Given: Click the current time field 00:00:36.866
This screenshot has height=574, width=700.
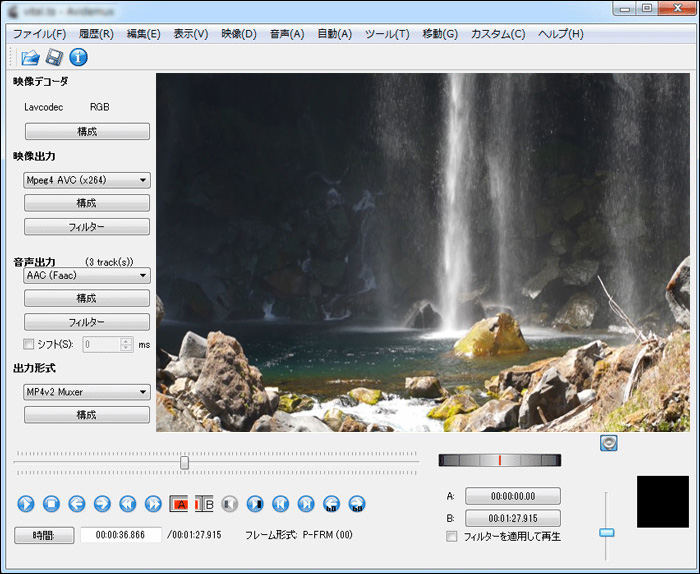Looking at the screenshot, I should [121, 535].
